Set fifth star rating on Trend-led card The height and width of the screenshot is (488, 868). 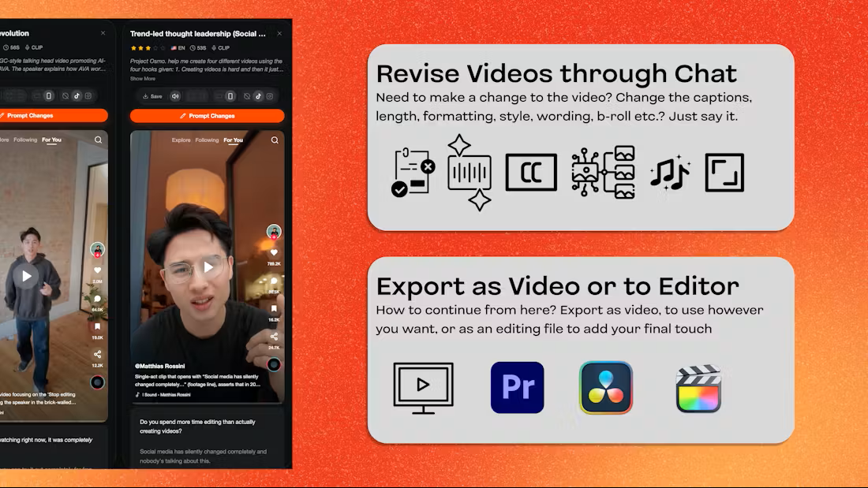pyautogui.click(x=163, y=48)
